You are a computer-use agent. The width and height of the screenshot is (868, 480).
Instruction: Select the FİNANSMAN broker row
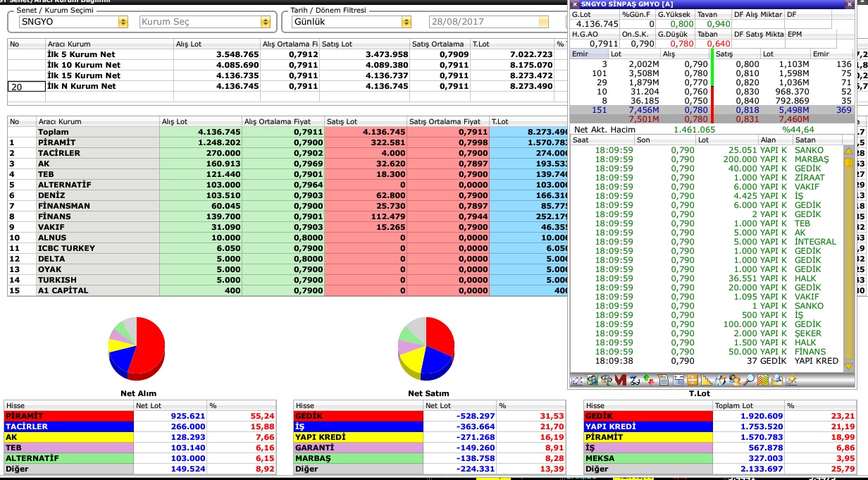coord(287,206)
